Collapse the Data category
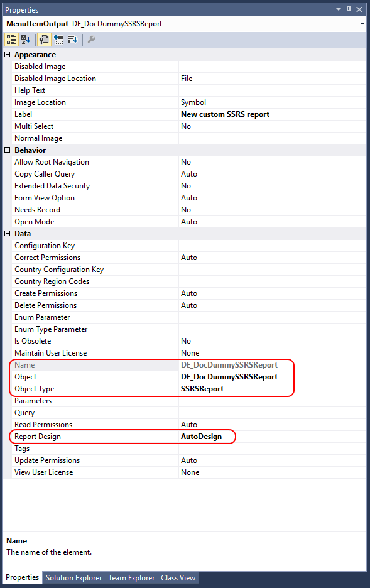This screenshot has width=370, height=588. pyautogui.click(x=7, y=234)
